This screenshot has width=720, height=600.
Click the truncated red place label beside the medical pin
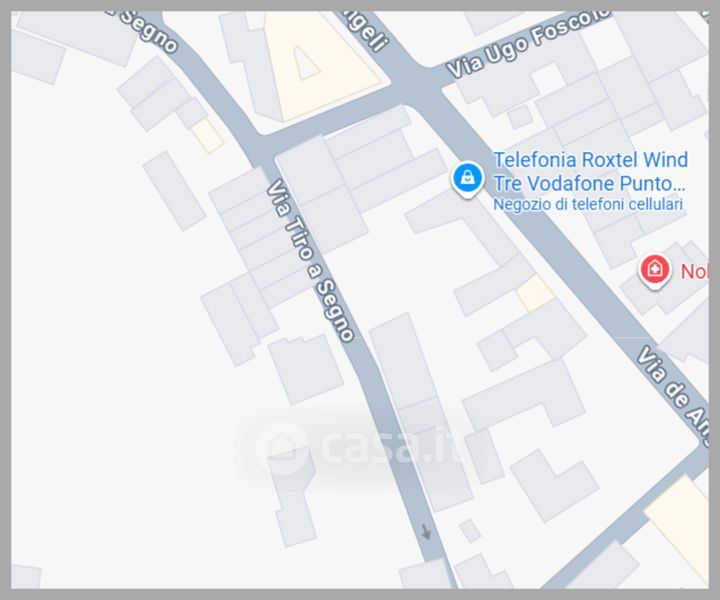(x=694, y=272)
